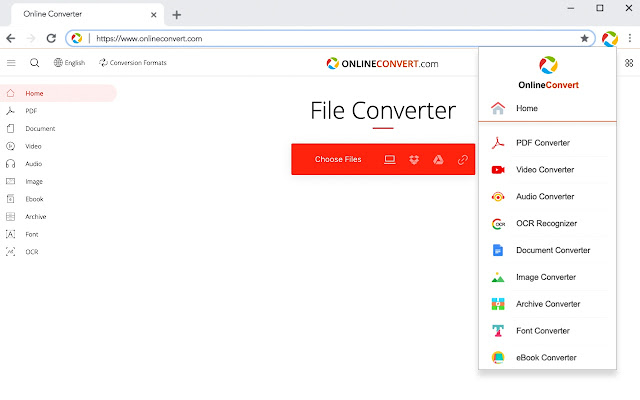Click the OnlineConvert logo in popup
Screen dimensions: 640x400
548,73
